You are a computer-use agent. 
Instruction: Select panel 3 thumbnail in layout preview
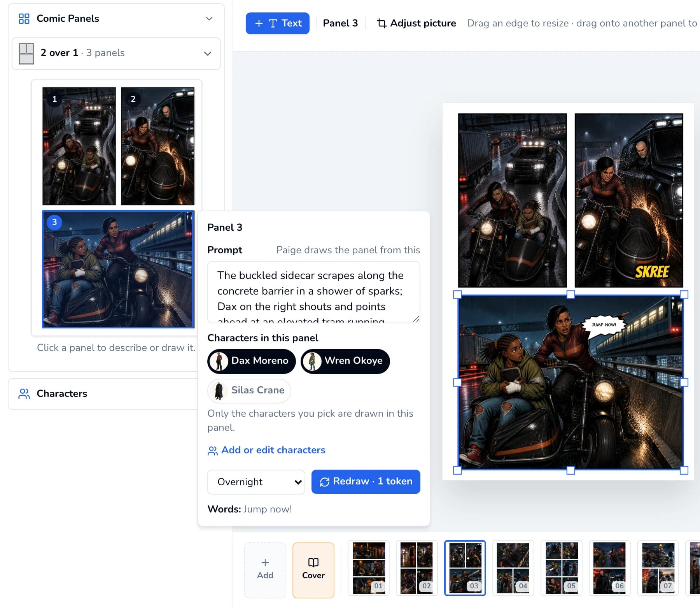point(118,269)
